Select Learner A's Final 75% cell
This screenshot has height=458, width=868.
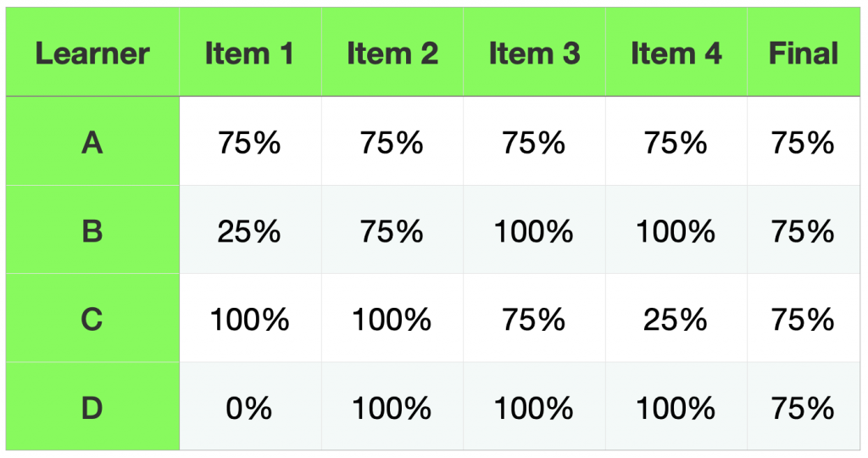click(x=803, y=142)
